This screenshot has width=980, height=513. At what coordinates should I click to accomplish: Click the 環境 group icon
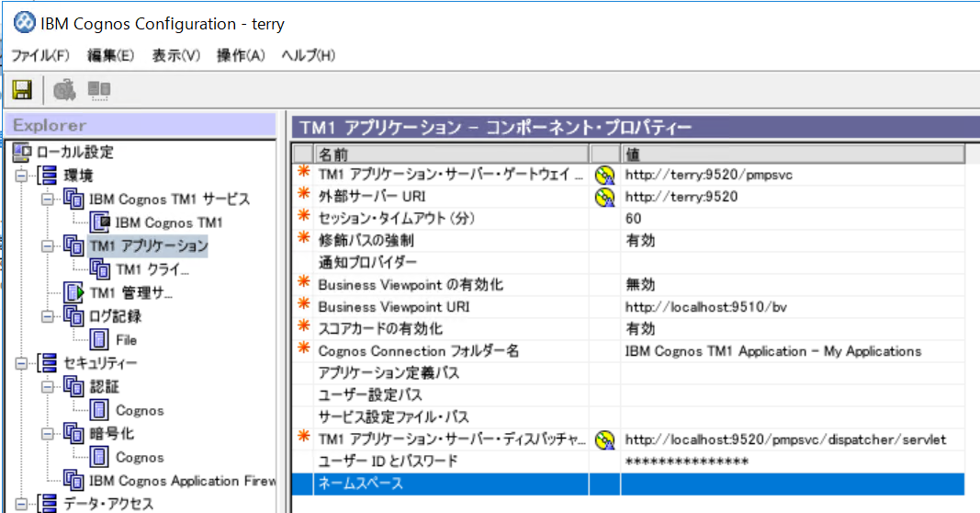(x=48, y=176)
